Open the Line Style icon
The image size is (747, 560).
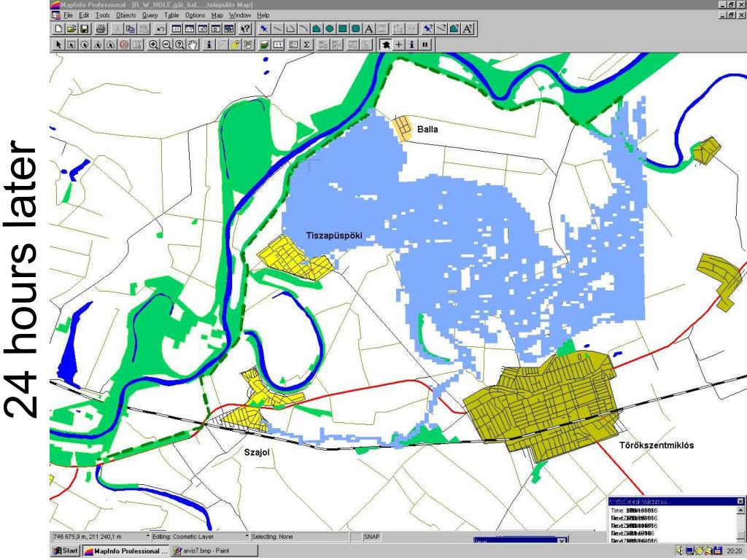tap(441, 29)
